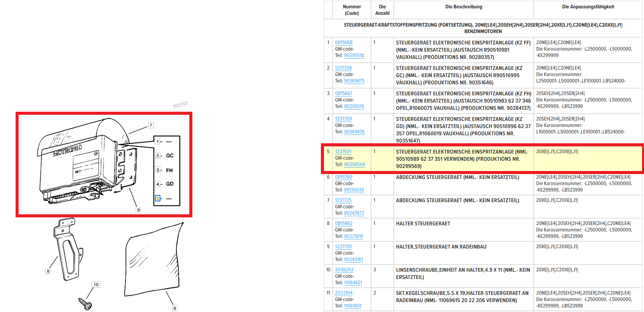
Task: Select callout number 10 above the screw
Action: pyautogui.click(x=96, y=285)
